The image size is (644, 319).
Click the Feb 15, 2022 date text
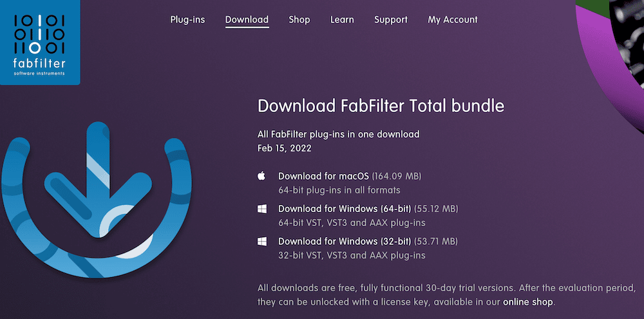pyautogui.click(x=284, y=148)
